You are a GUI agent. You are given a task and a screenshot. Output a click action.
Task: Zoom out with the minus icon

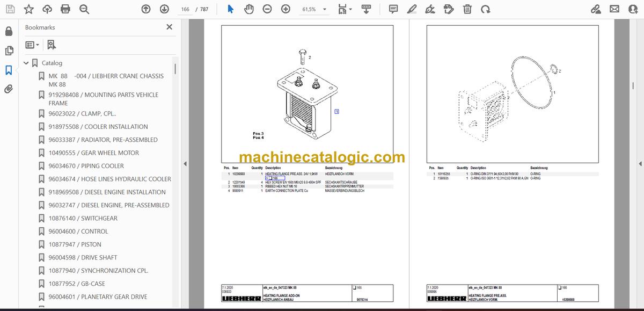coord(267,9)
